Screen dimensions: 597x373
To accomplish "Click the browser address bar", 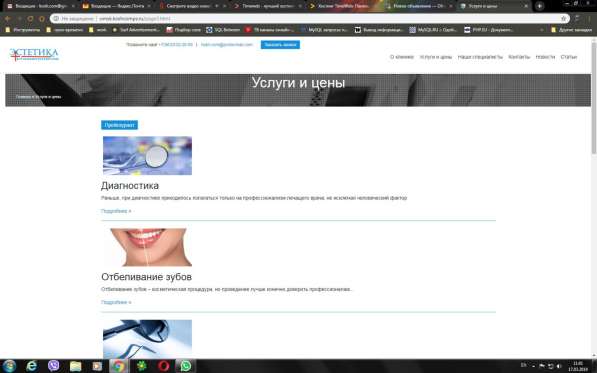I will 309,18.
